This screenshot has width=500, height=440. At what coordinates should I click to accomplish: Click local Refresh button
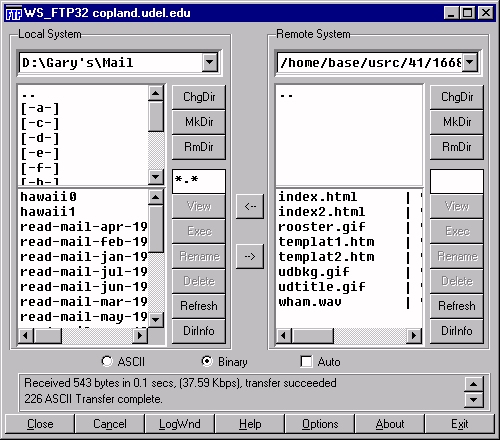pyautogui.click(x=199, y=306)
